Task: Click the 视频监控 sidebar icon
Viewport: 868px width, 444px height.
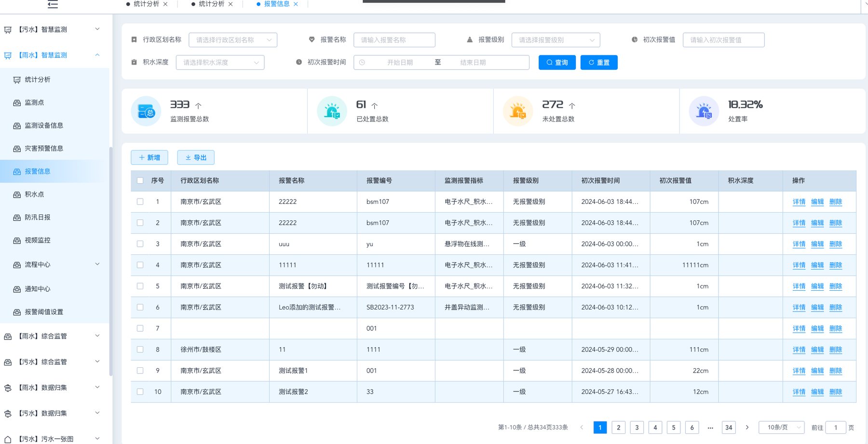Action: coord(17,241)
